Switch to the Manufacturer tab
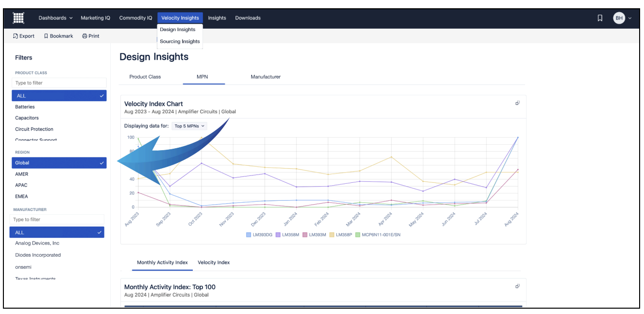This screenshot has width=644, height=314. click(265, 77)
